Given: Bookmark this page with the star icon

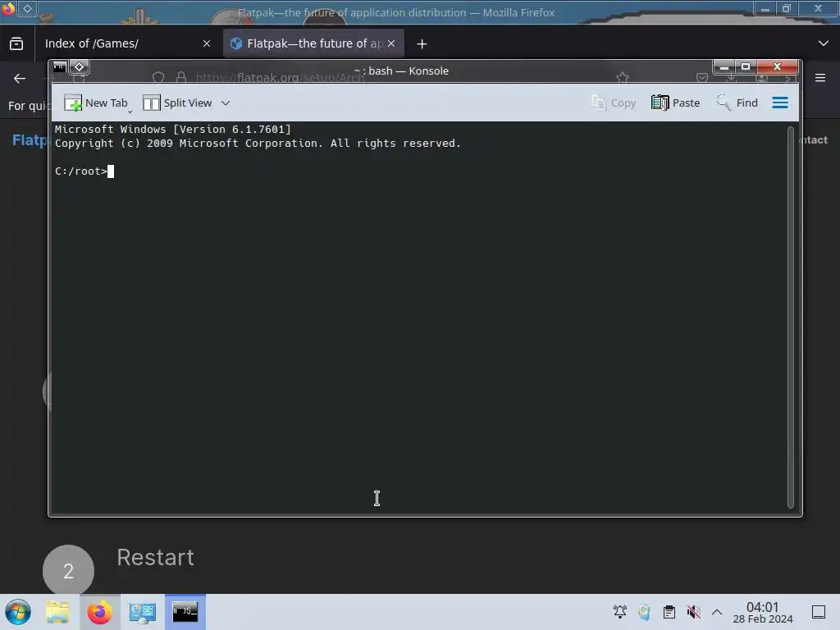Looking at the screenshot, I should pyautogui.click(x=623, y=78).
